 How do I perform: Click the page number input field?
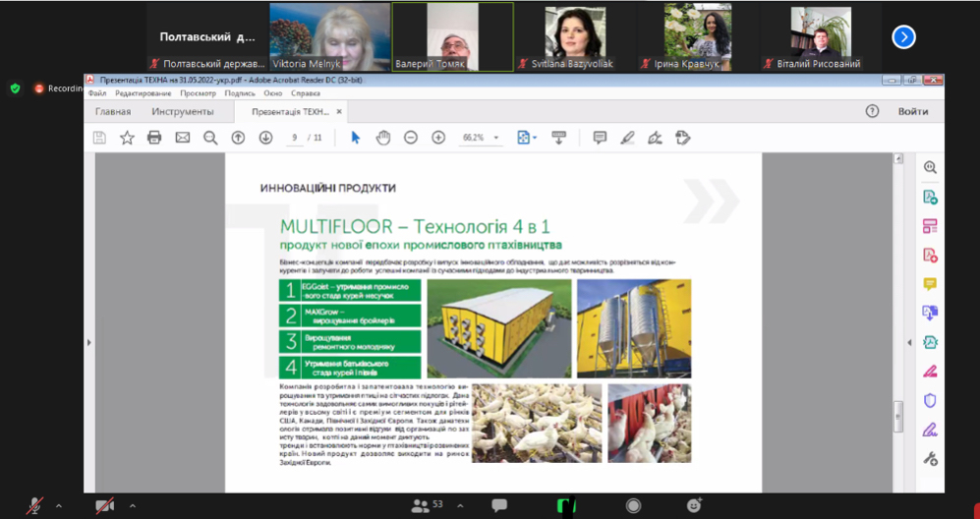tap(294, 138)
